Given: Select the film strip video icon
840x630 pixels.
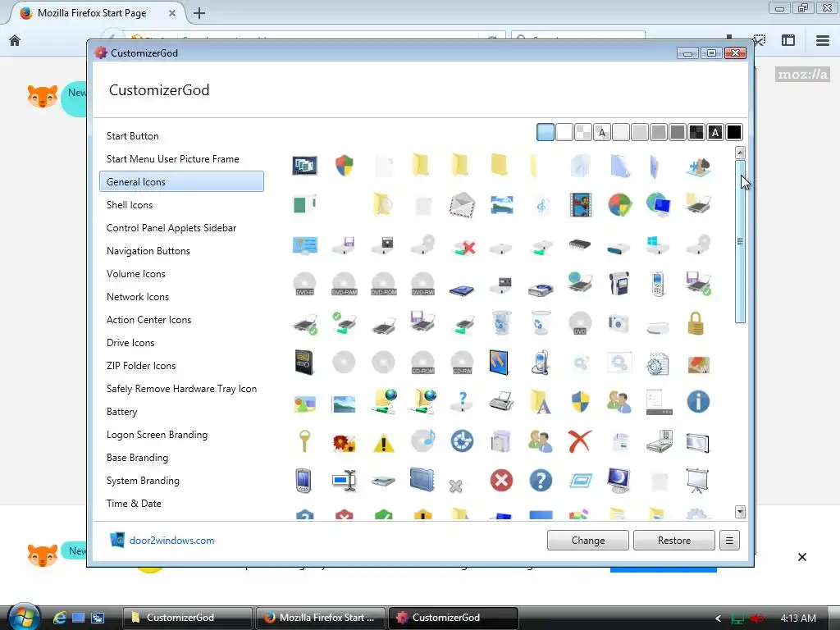Looking at the screenshot, I should [x=581, y=205].
